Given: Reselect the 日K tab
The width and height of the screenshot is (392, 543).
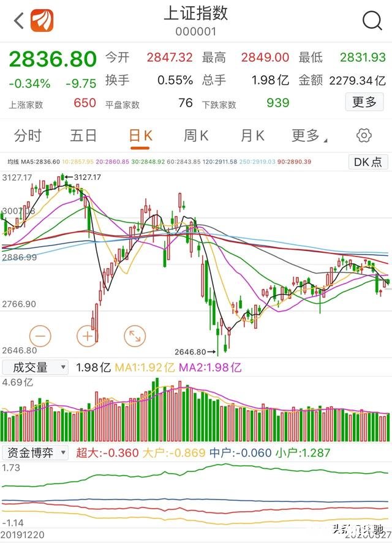Looking at the screenshot, I should 140,136.
